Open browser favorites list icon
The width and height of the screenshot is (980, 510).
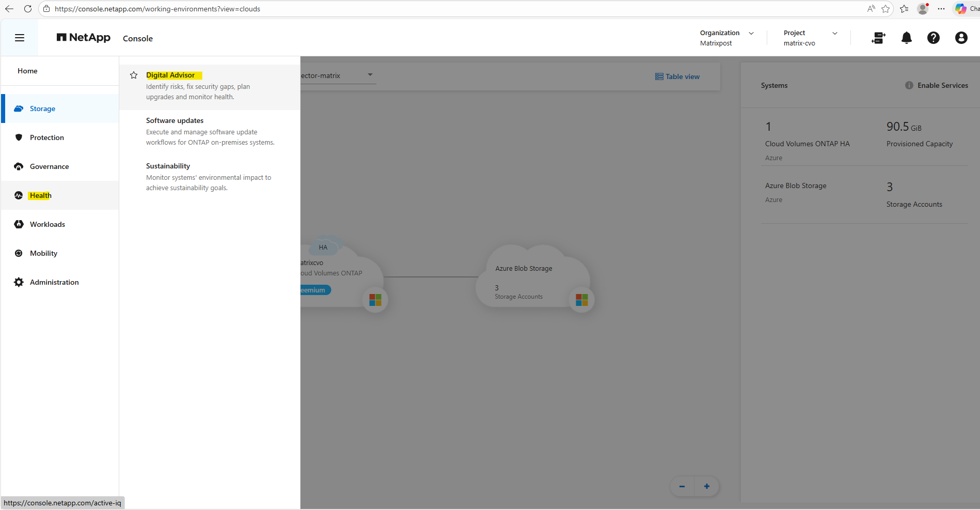904,9
